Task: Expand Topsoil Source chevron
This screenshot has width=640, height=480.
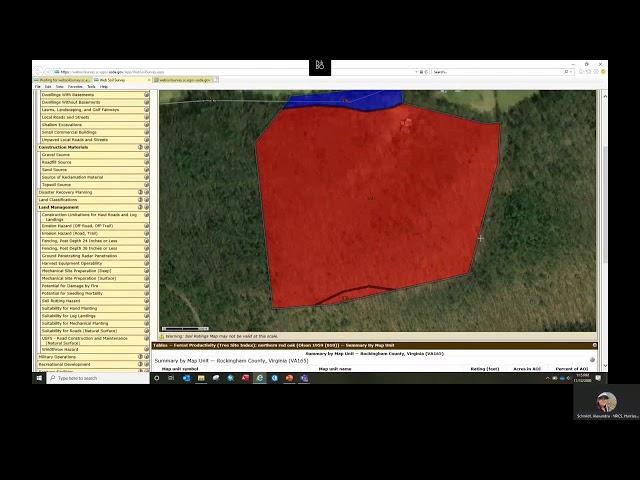Action: (147, 185)
